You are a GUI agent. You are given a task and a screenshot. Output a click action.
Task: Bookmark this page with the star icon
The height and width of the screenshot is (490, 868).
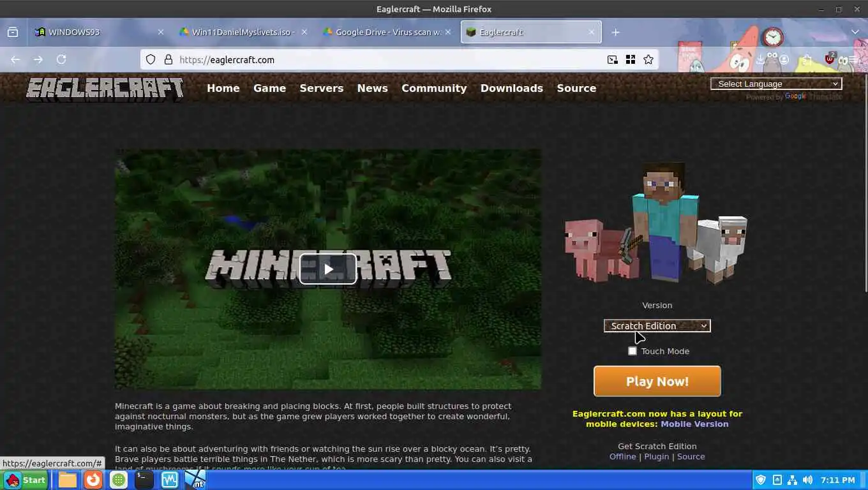(x=648, y=59)
